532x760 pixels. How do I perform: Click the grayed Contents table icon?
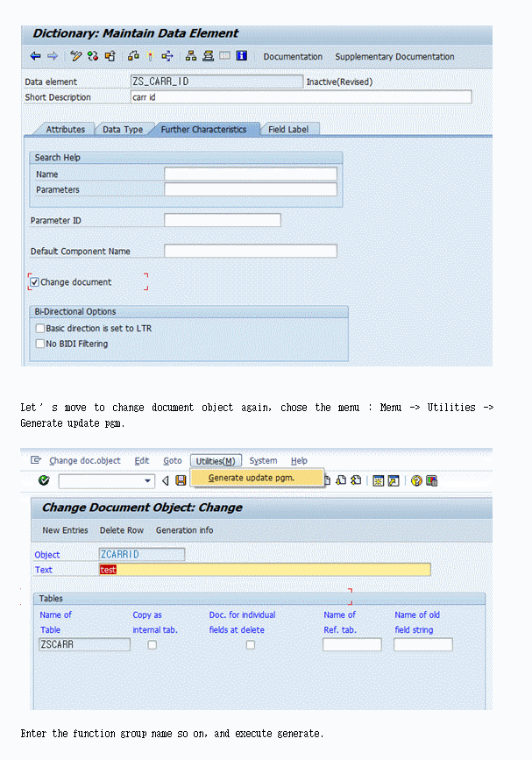(225, 56)
